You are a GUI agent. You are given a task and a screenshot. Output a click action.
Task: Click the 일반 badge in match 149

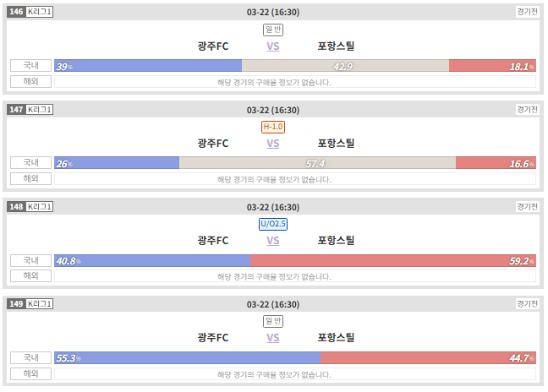pyautogui.click(x=273, y=321)
